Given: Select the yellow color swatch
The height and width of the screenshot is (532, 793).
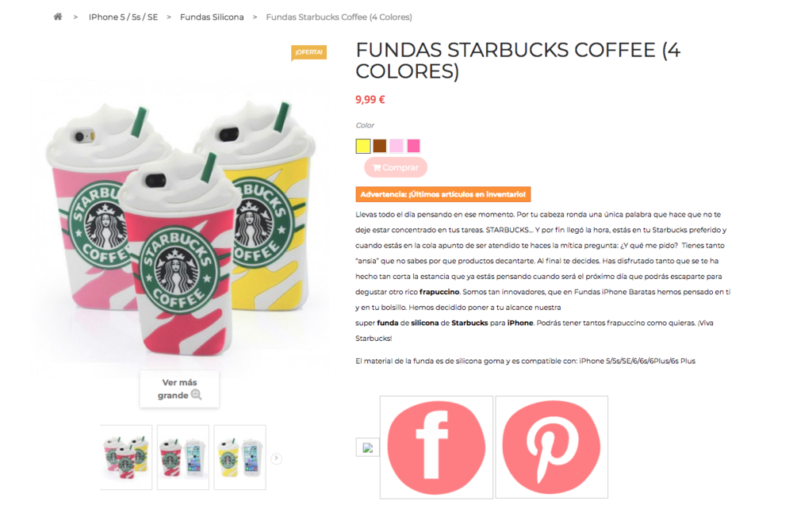Looking at the screenshot, I should pos(362,146).
